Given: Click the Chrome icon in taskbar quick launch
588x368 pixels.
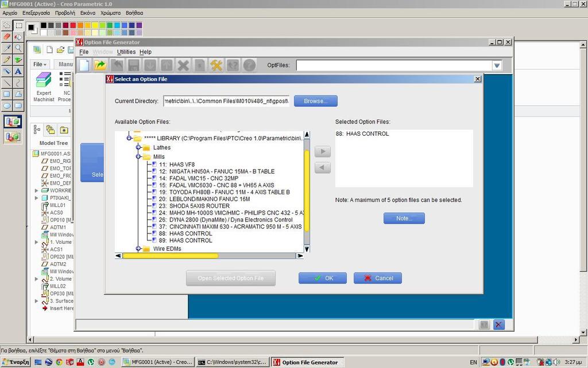Looking at the screenshot, I should tap(59, 362).
